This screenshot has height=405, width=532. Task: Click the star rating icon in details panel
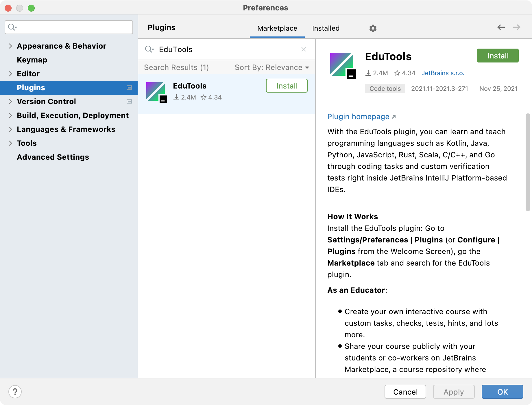(397, 73)
